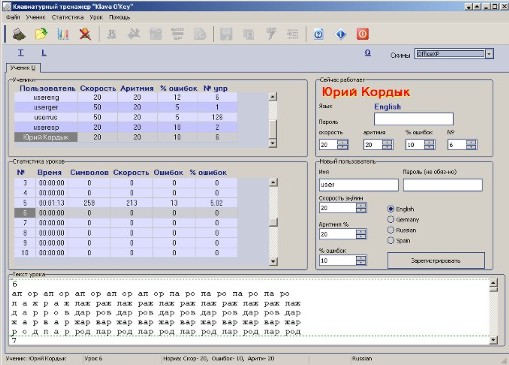Click the blue underlined omega symbol link
This screenshot has width=509, height=365.
tap(368, 53)
